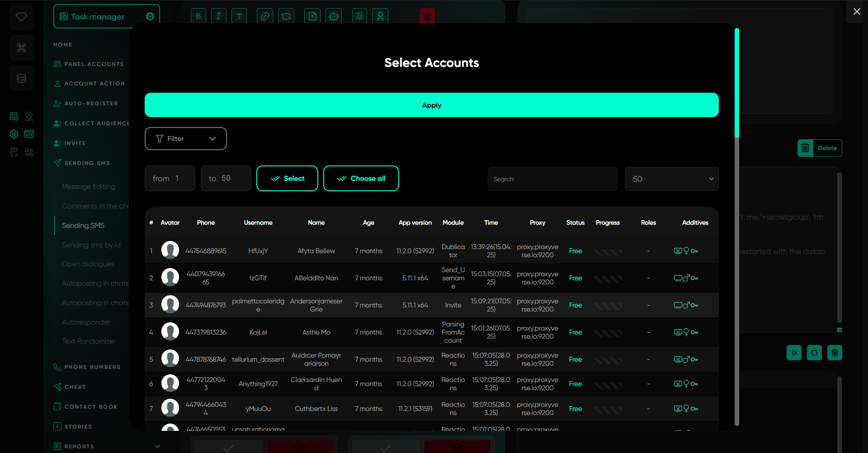
Task: Expand the Reports section chevron
Action: pos(157,446)
